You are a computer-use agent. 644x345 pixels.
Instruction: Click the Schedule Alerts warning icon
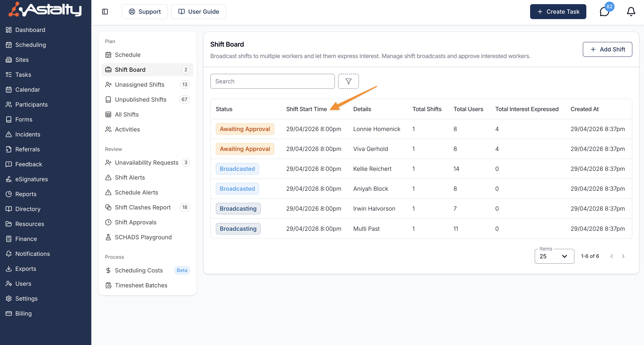pos(108,192)
